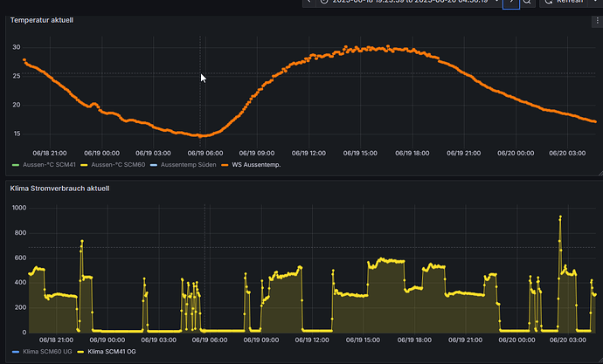The height and width of the screenshot is (364, 603).
Task: Open the Temperatur aktuell panel title menu
Action: point(42,20)
